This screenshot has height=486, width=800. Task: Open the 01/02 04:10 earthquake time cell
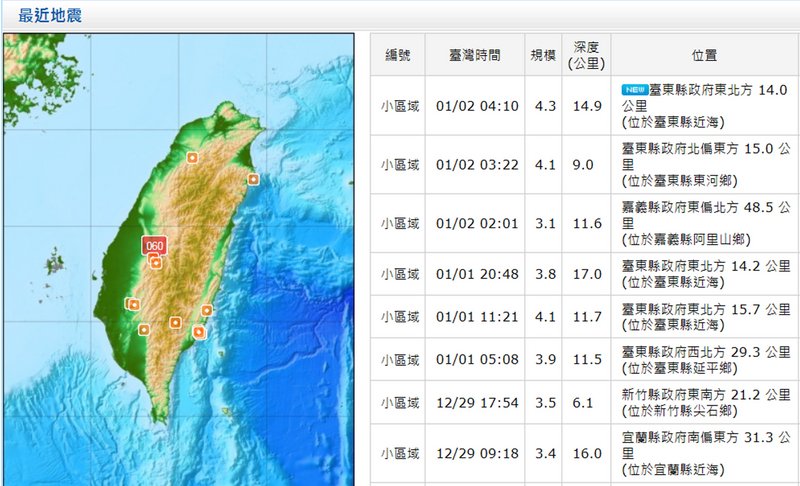(x=477, y=106)
